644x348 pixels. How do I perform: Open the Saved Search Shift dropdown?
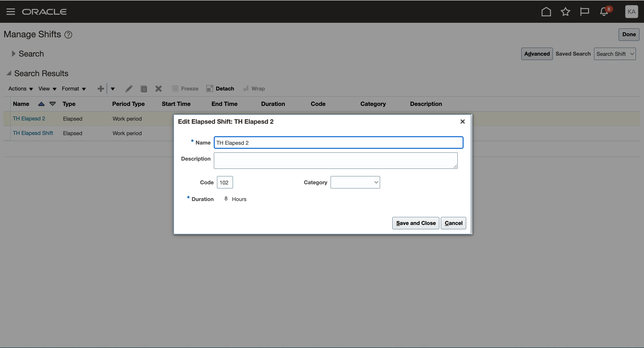(x=615, y=54)
